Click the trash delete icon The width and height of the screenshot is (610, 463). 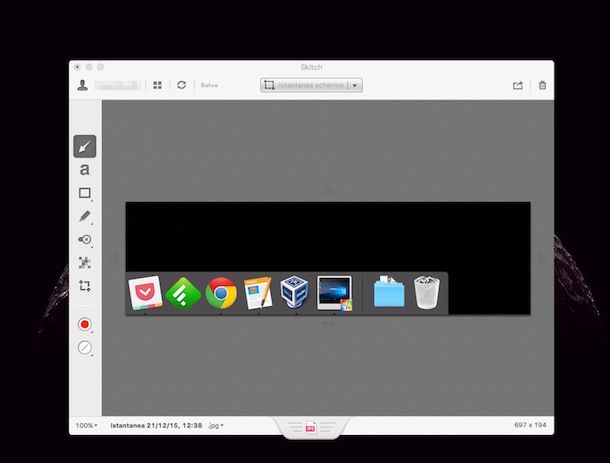click(x=542, y=85)
